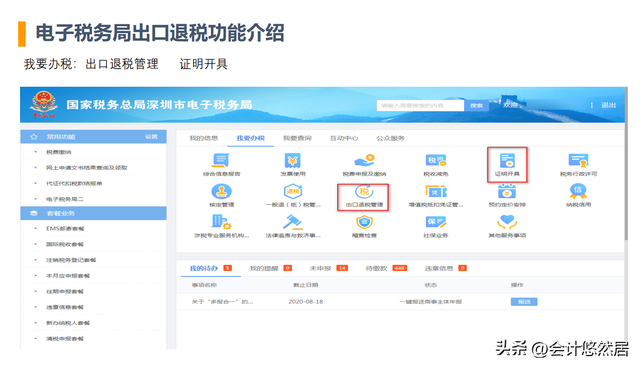
Task: Click the tax bureau emblem logo
Action: tap(44, 104)
